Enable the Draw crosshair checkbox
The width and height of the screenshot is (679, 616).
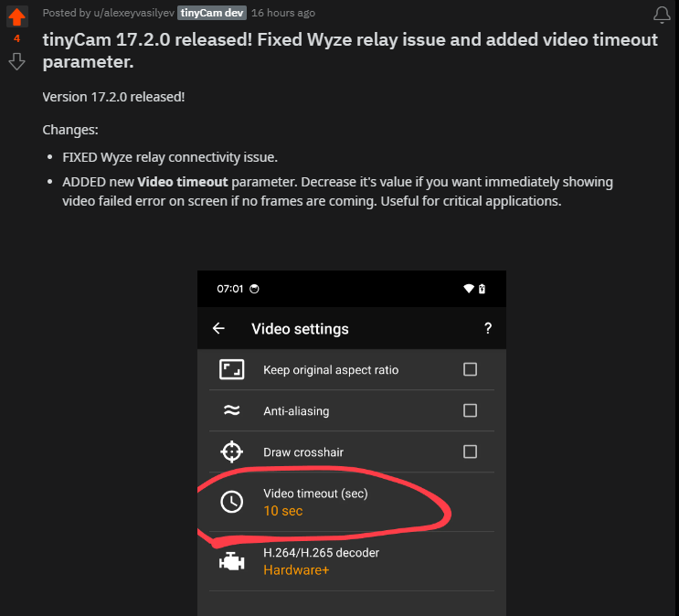(x=470, y=451)
